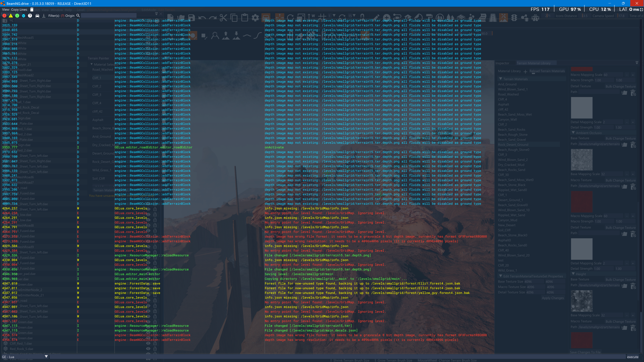Clear Ambient Occlusion base texture path
Screen dimensions: 644x362
[633, 145]
